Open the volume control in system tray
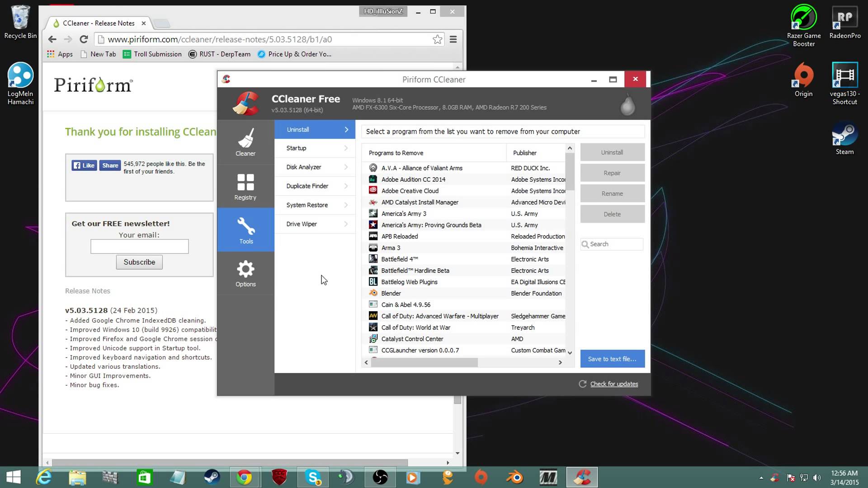 pos(816,478)
